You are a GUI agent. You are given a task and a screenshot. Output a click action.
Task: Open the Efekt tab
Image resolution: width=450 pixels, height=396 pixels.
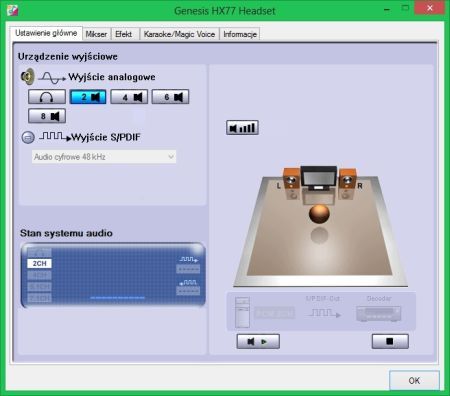pos(124,34)
